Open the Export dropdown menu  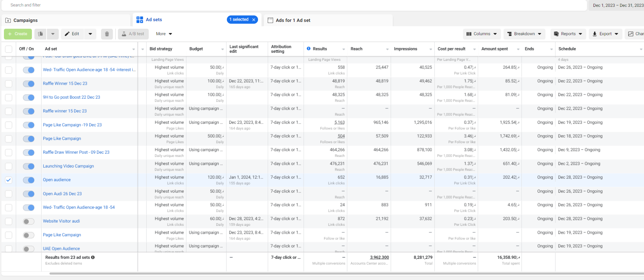pyautogui.click(x=605, y=34)
